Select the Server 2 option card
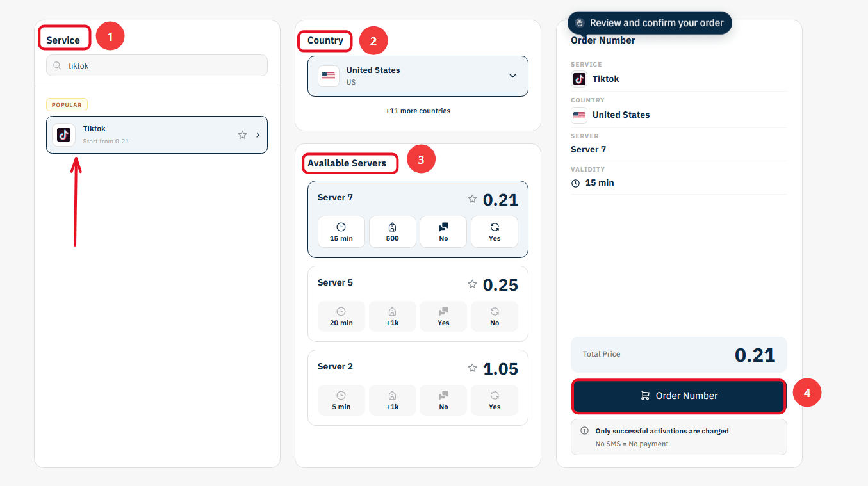Image resolution: width=868 pixels, height=486 pixels. 418,387
